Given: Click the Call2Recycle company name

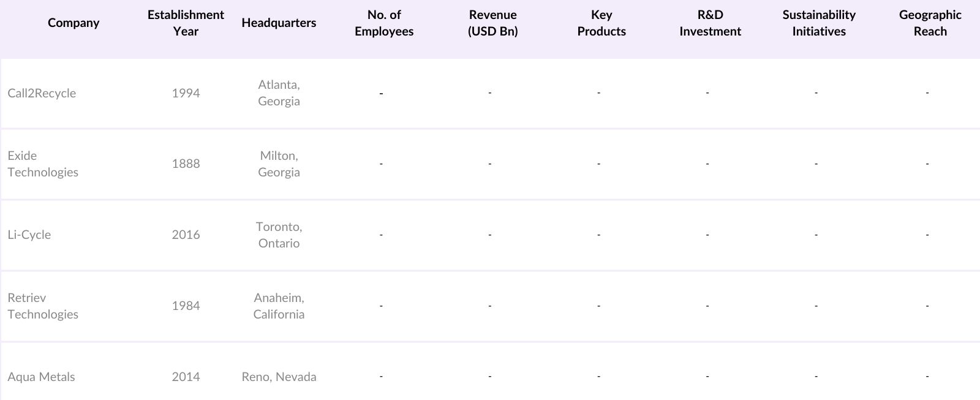Looking at the screenshot, I should [x=42, y=93].
